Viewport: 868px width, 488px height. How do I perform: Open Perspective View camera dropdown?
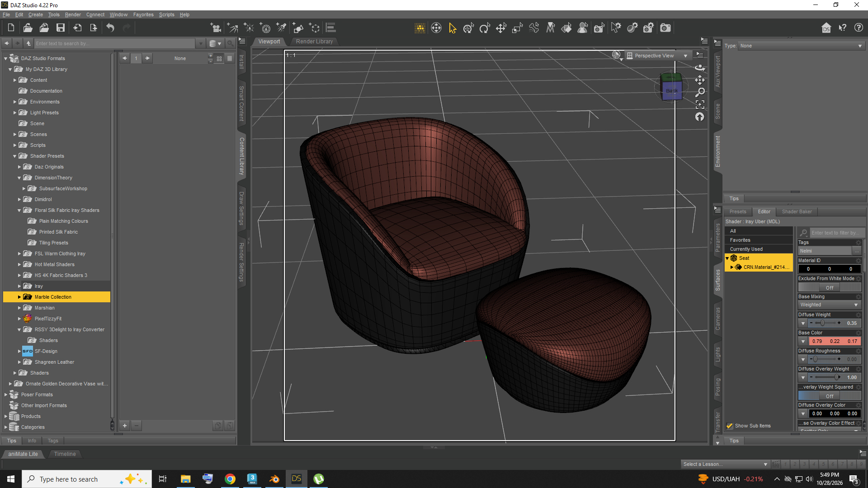658,56
